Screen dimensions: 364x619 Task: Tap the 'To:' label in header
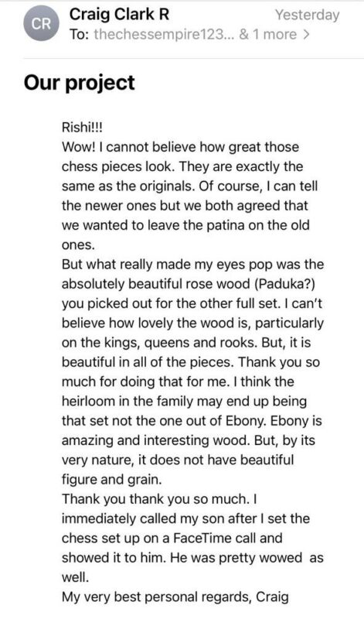pyautogui.click(x=80, y=35)
